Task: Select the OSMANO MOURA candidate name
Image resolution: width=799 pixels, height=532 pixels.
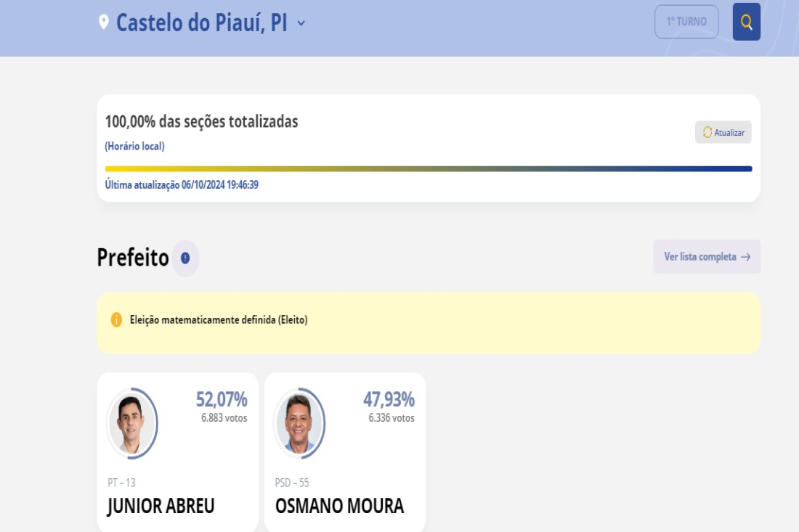Action: (339, 506)
